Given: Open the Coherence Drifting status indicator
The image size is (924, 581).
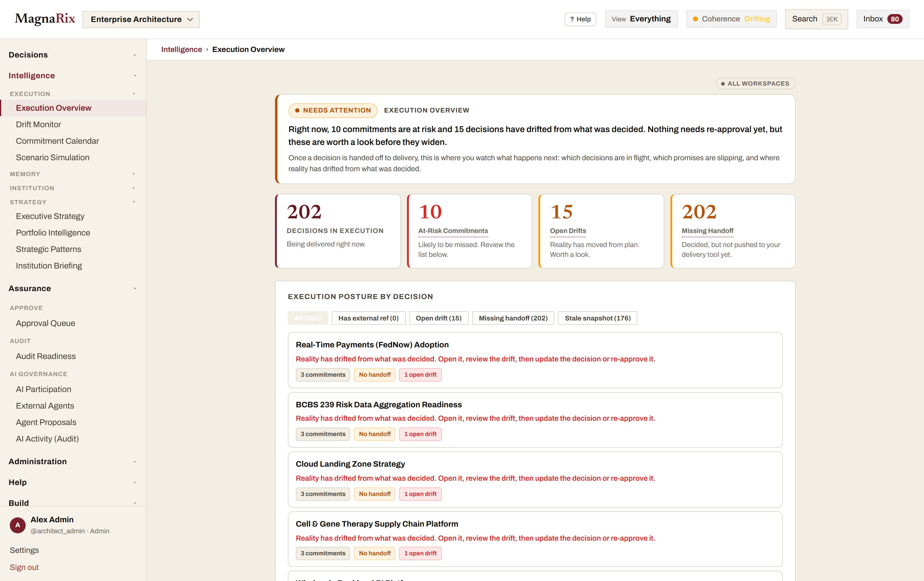Looking at the screenshot, I should click(x=731, y=19).
